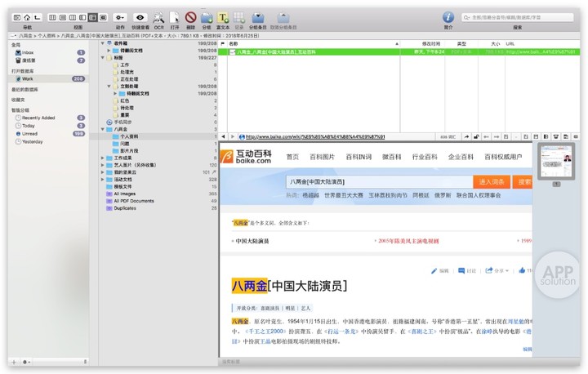
Task: Click the 打开 document icon
Action: point(175,17)
